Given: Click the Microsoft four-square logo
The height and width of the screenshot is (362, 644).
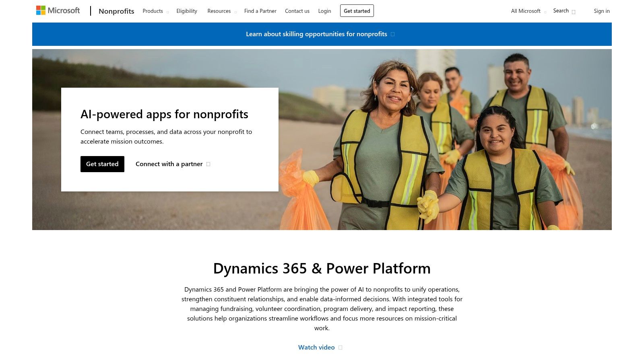Looking at the screenshot, I should 41,10.
